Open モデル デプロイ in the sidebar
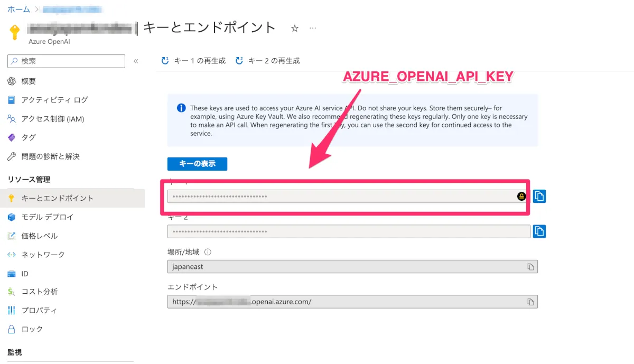Image resolution: width=634 pixels, height=364 pixels. click(47, 217)
